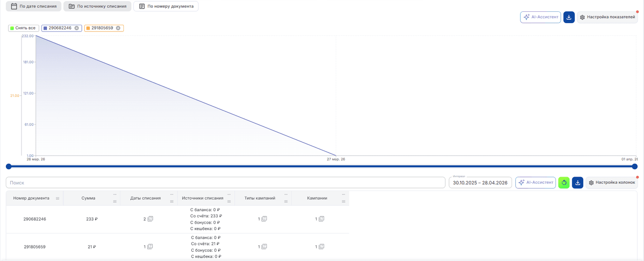Open the AI-Ассистент above the chart
This screenshot has width=644, height=261.
point(540,17)
